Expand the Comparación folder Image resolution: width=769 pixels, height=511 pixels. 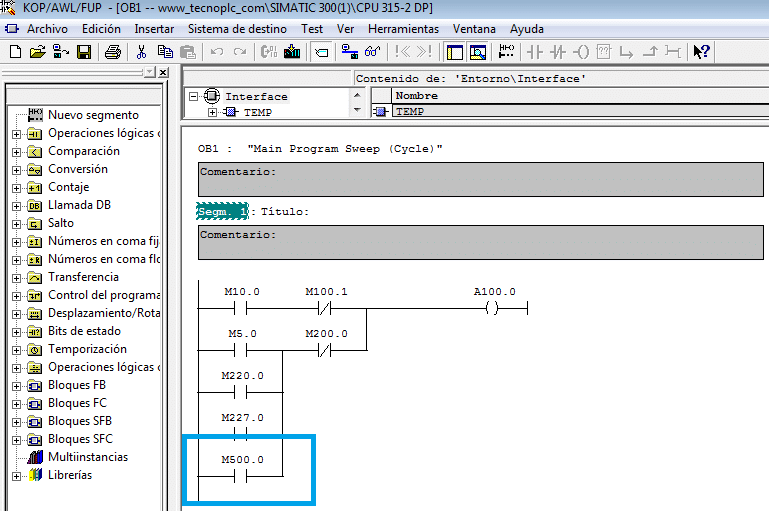[17, 152]
